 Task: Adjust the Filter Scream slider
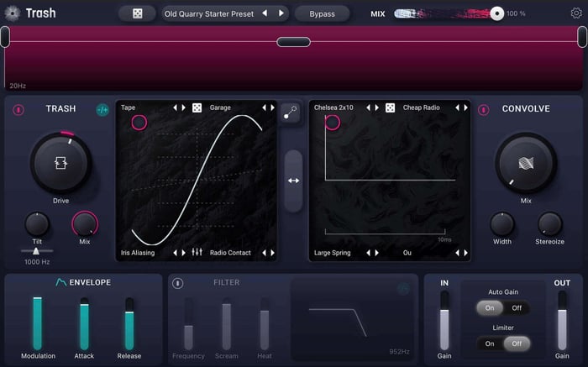click(x=227, y=323)
